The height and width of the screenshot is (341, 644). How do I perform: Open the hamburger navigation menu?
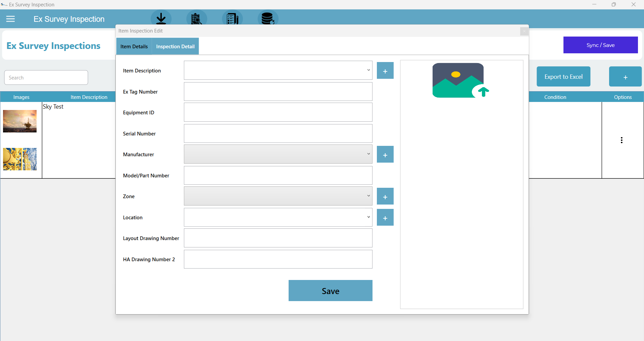coord(10,19)
